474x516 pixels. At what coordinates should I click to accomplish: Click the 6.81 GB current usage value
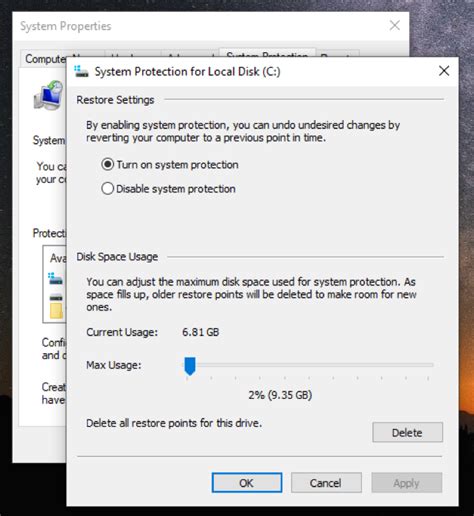tap(201, 332)
